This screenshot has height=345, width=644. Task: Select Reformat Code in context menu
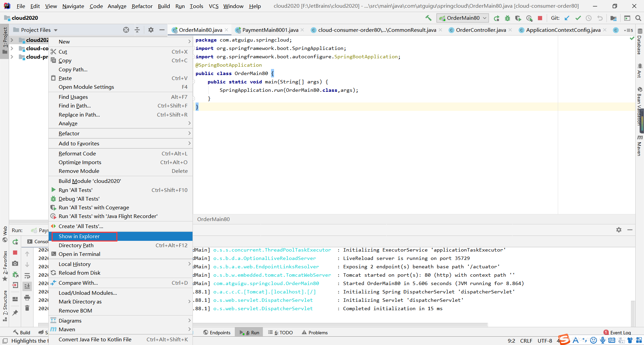pos(121,153)
